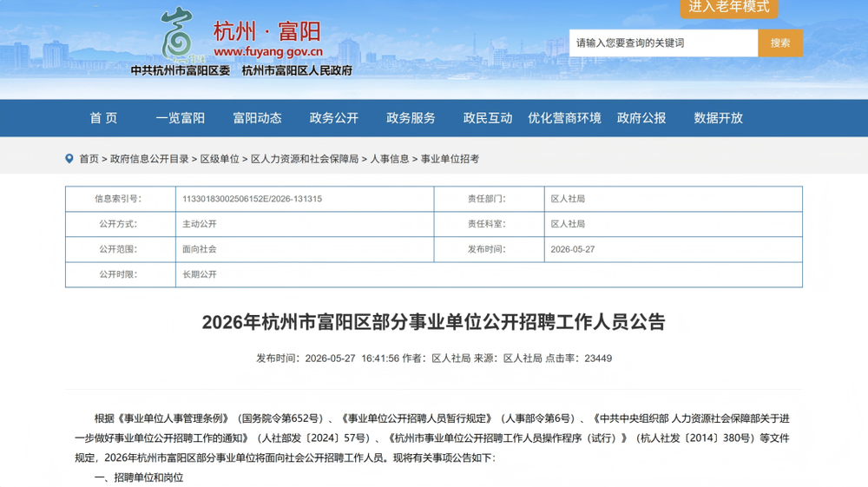Image resolution: width=868 pixels, height=487 pixels.
Task: Click the 首页 breadcrumb link
Action: click(x=89, y=159)
